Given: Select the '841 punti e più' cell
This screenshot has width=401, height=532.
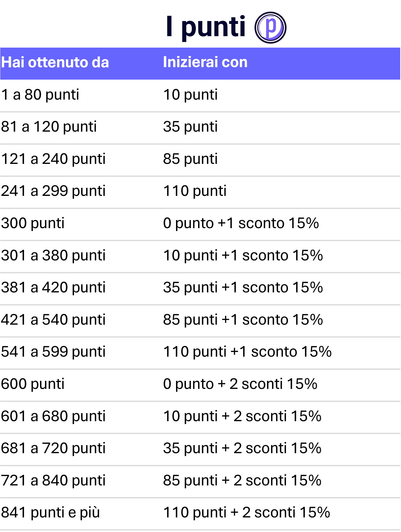Looking at the screenshot, I should click(51, 513).
